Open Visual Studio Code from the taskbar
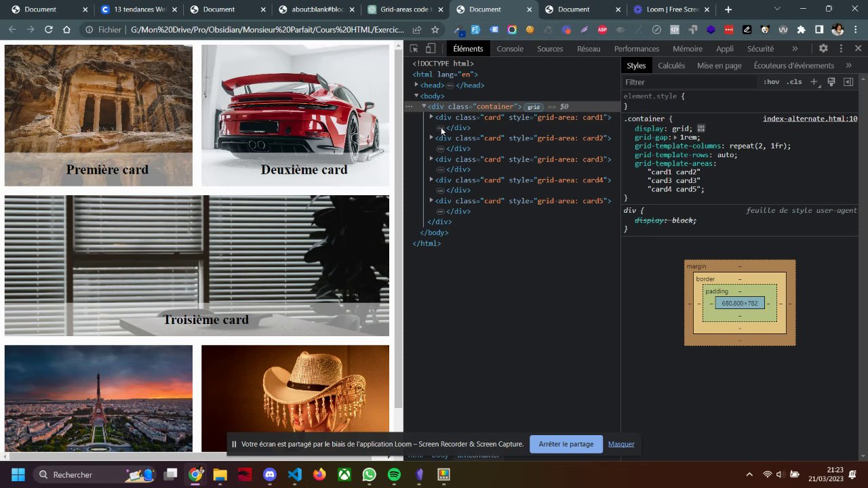The image size is (868, 488). (294, 474)
